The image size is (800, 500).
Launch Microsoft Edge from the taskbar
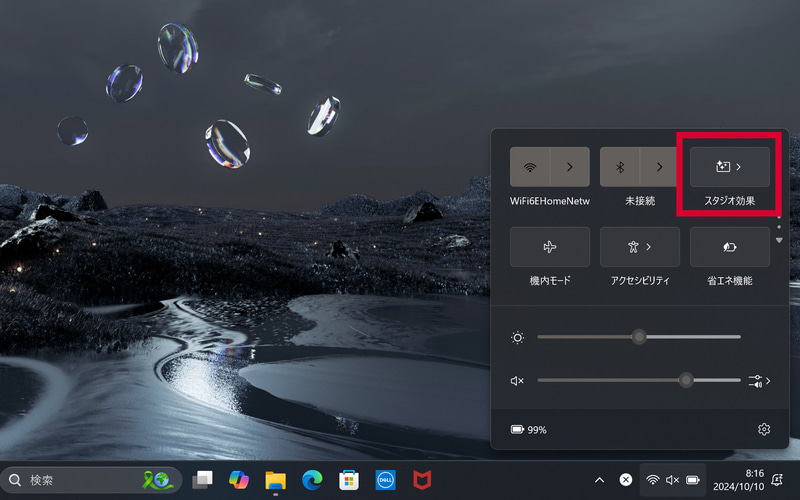[x=312, y=480]
